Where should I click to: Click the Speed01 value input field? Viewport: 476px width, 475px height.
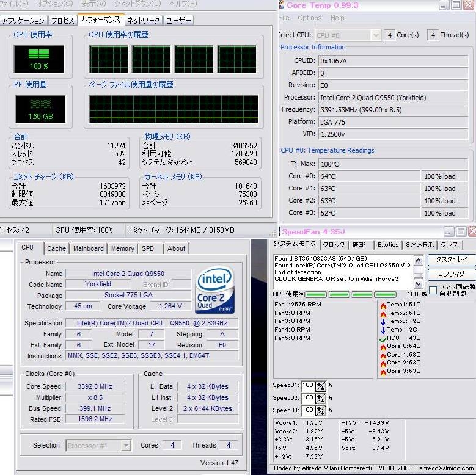click(308, 386)
